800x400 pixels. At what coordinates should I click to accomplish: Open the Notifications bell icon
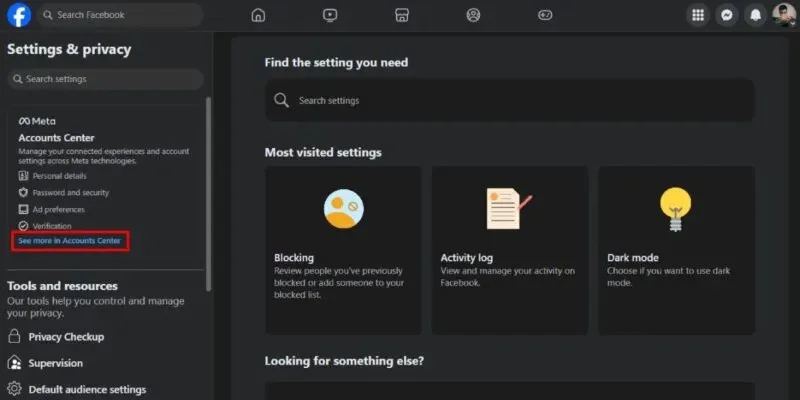(755, 15)
